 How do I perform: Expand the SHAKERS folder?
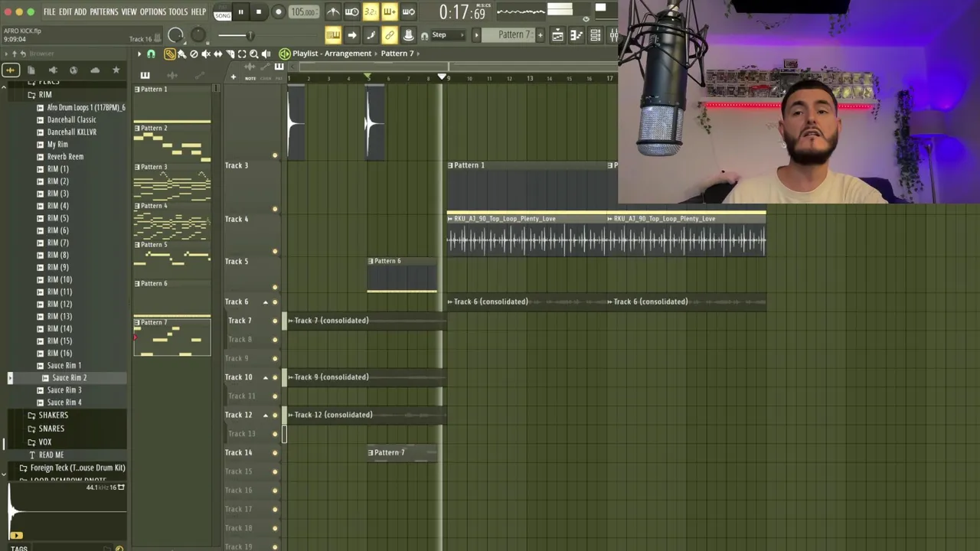53,415
